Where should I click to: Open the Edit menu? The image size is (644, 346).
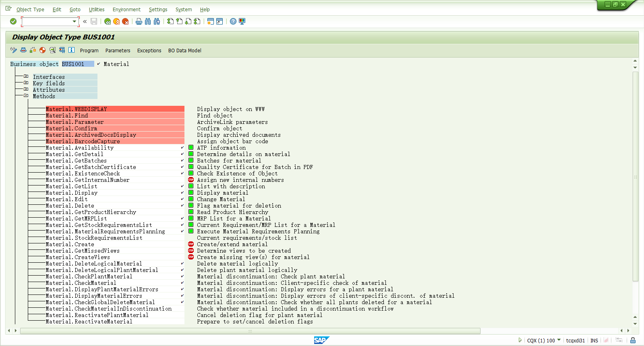(x=57, y=9)
